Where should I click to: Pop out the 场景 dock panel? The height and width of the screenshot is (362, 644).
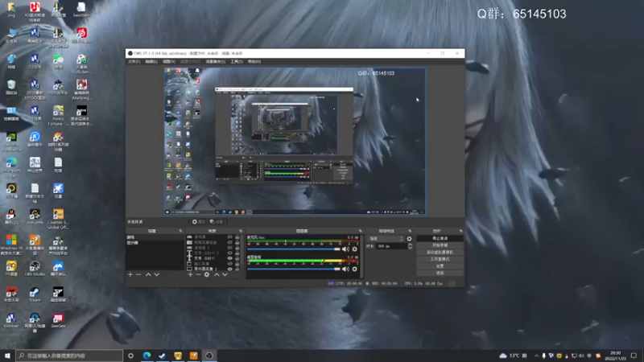180,231
